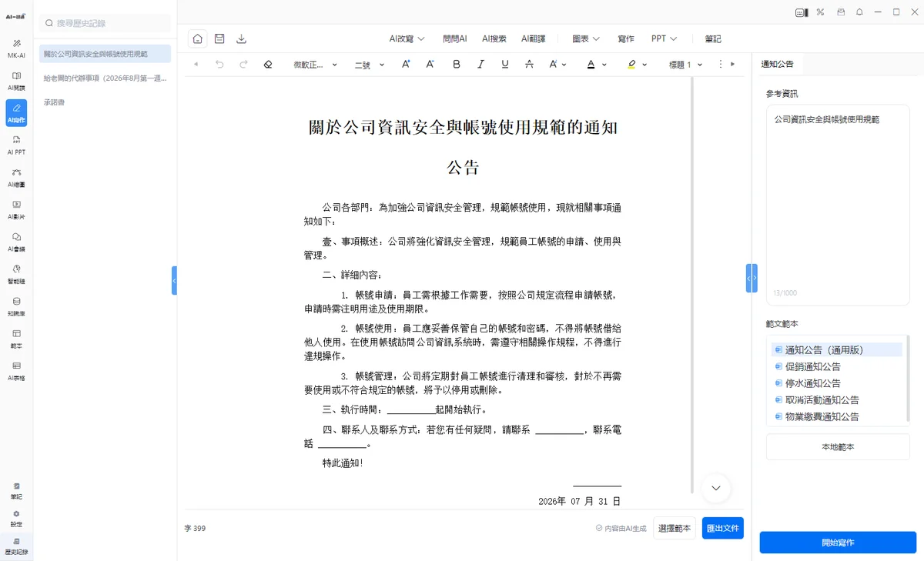924x561 pixels.
Task: Open 範本 templates in sidebar
Action: (16, 339)
